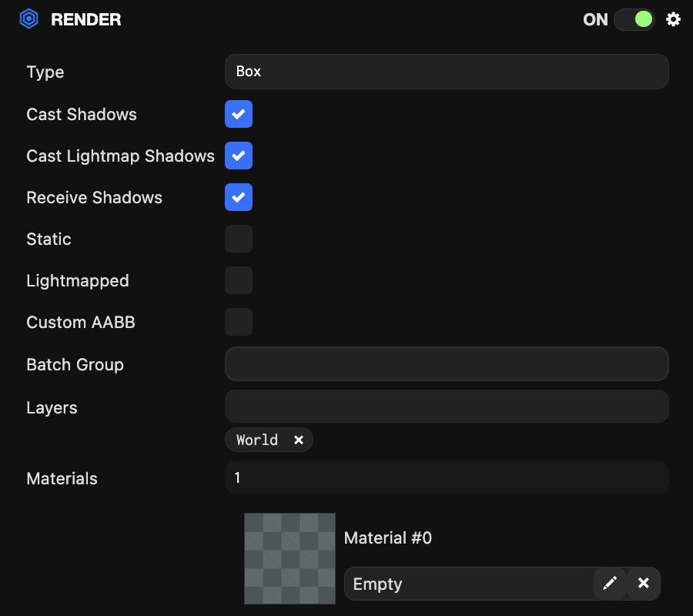Image resolution: width=693 pixels, height=616 pixels.
Task: Click the Type label
Action: (45, 72)
